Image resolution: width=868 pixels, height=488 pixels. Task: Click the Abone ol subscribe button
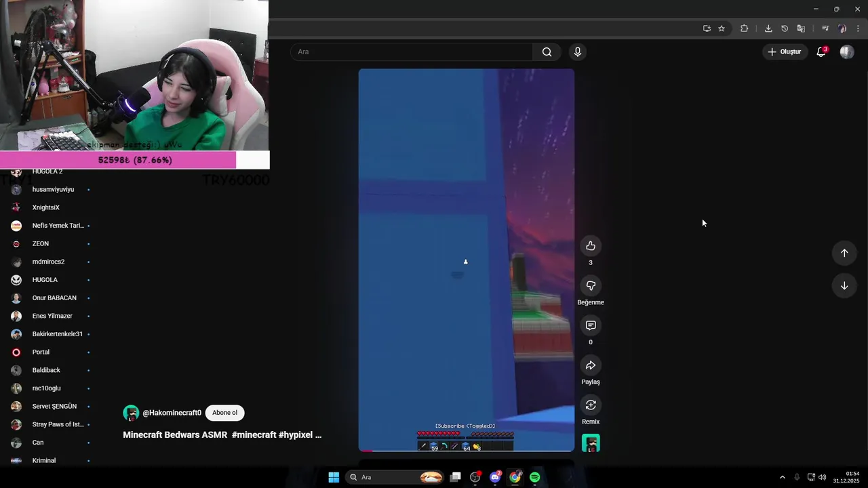click(225, 413)
